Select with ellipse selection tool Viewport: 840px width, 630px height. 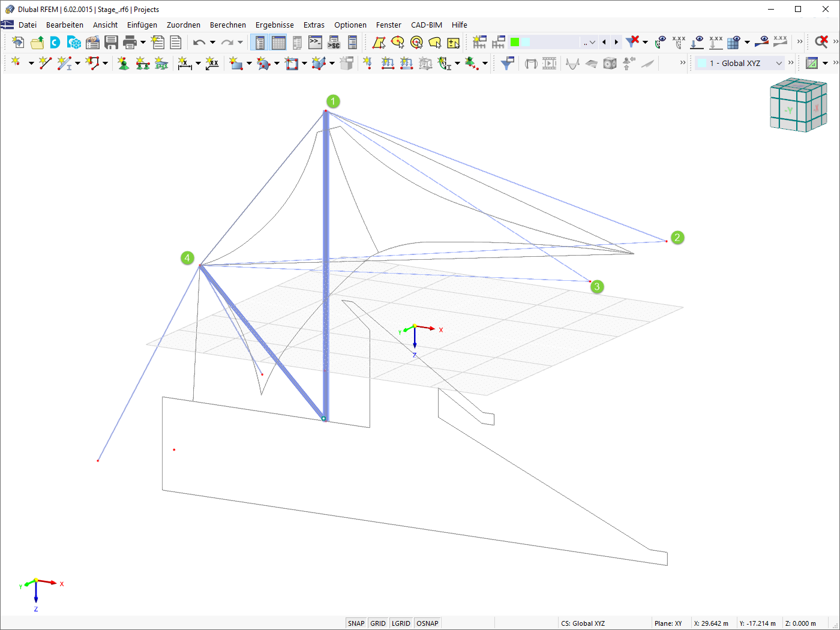(x=397, y=43)
